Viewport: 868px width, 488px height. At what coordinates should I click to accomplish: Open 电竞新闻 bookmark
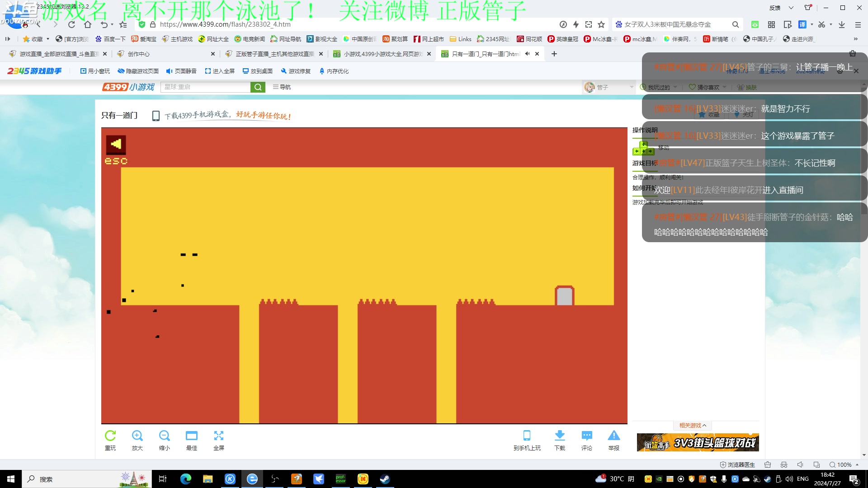point(250,39)
